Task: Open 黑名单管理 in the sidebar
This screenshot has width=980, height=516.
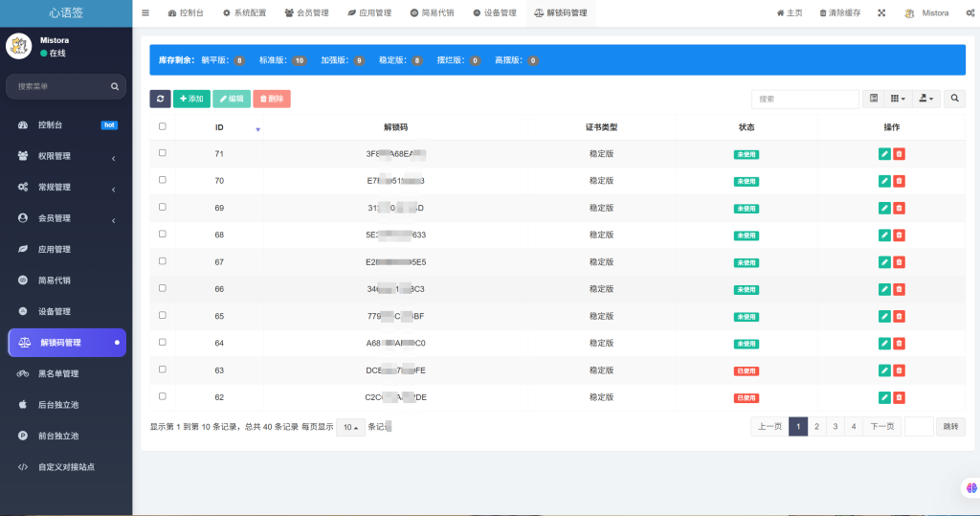Action: (x=66, y=373)
